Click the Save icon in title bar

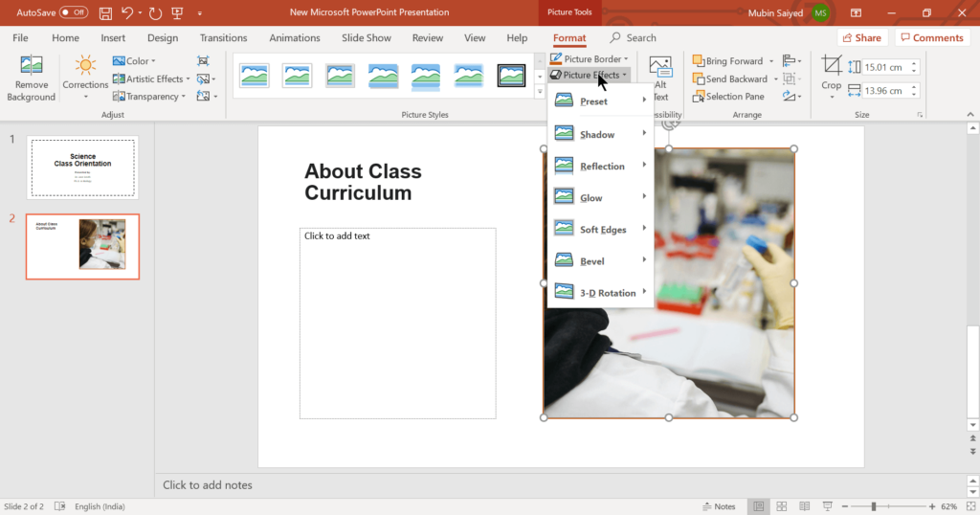[105, 12]
